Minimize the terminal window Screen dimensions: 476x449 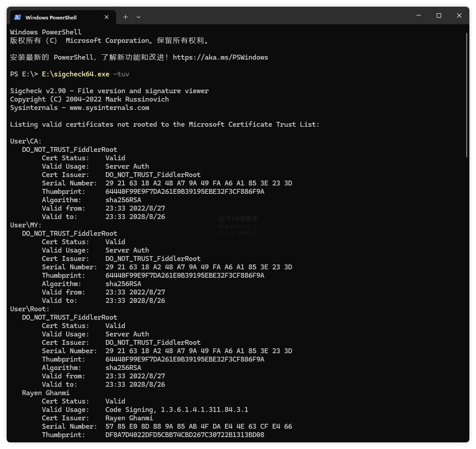[418, 15]
